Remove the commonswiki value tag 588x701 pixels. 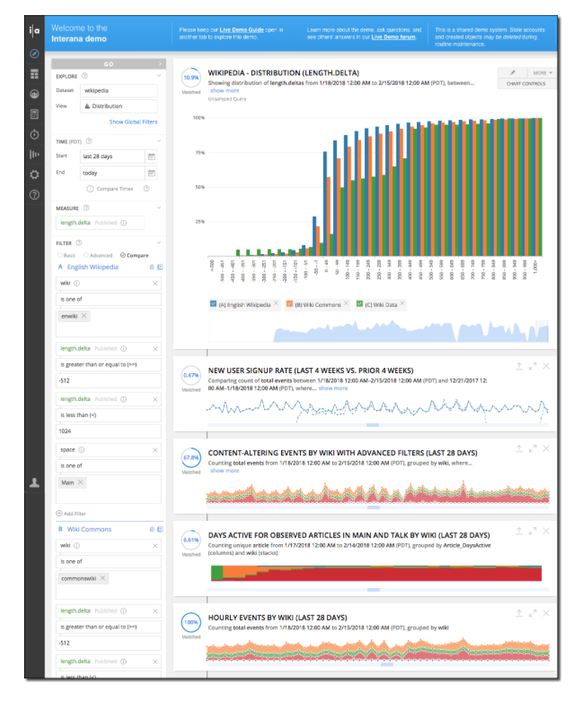pos(103,578)
